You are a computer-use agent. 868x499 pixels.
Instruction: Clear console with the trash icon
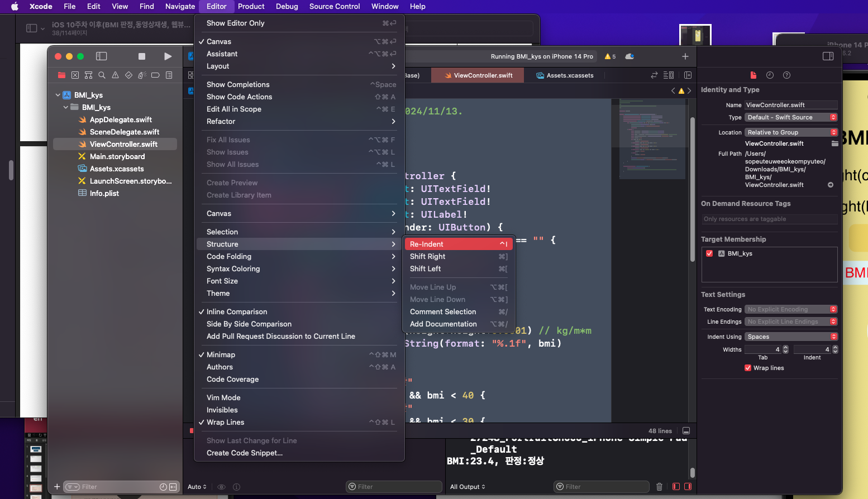659,487
